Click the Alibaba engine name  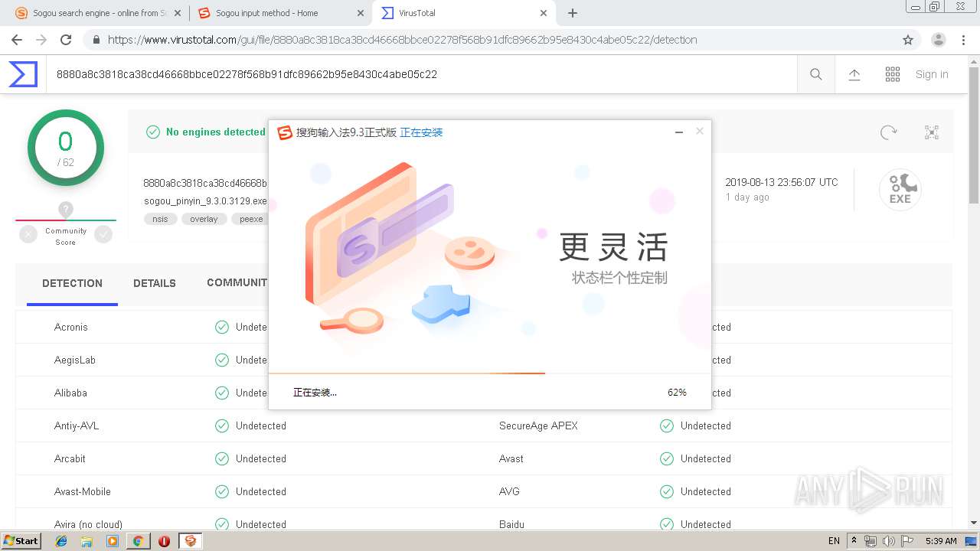[70, 393]
